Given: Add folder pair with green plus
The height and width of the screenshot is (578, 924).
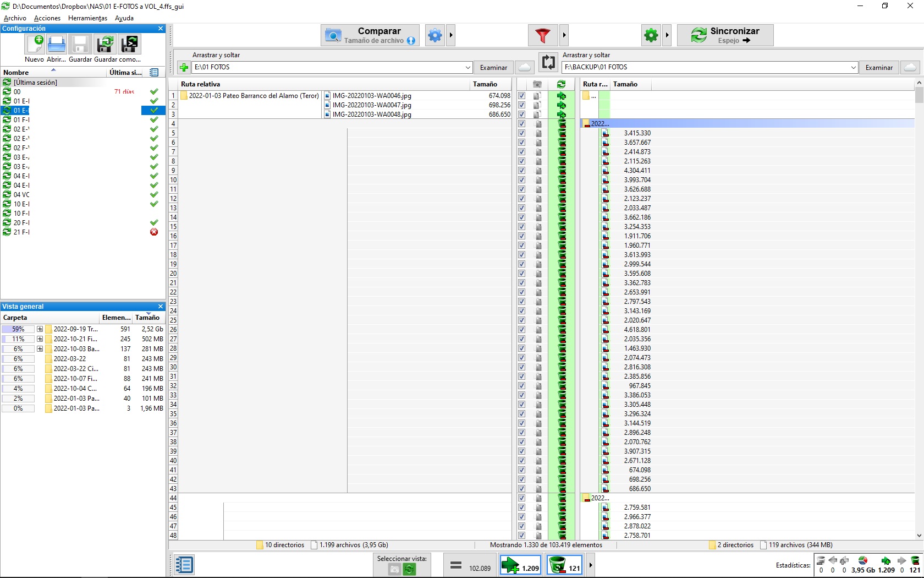Looking at the screenshot, I should pyautogui.click(x=184, y=67).
